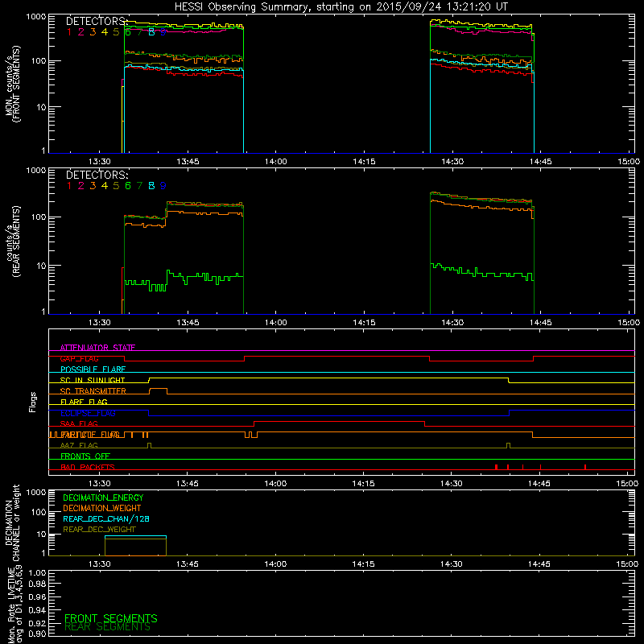Click red detector number 1 in rear segments legend
644x644 pixels.
pyautogui.click(x=69, y=186)
